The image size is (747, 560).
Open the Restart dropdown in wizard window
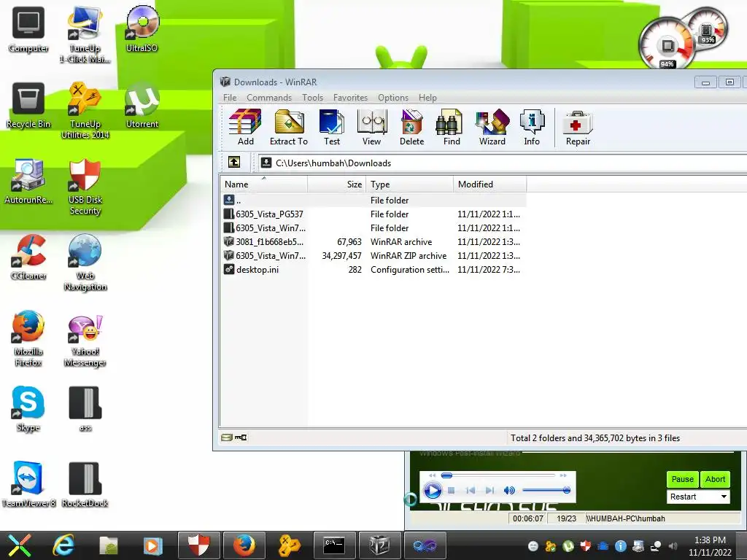(x=698, y=496)
